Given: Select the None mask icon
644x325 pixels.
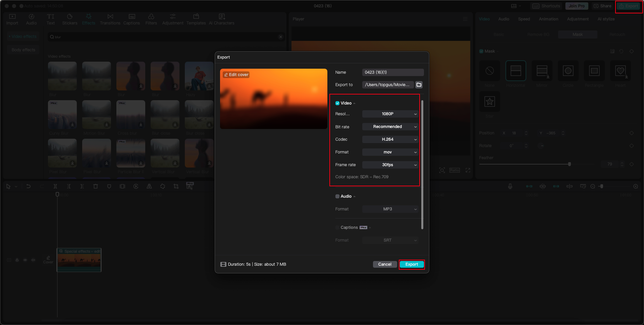Looking at the screenshot, I should [490, 71].
